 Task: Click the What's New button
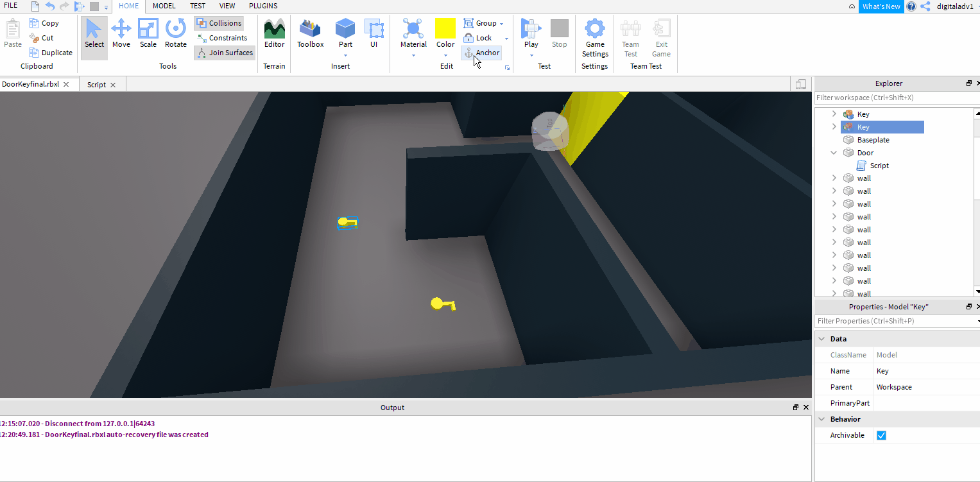(x=881, y=6)
